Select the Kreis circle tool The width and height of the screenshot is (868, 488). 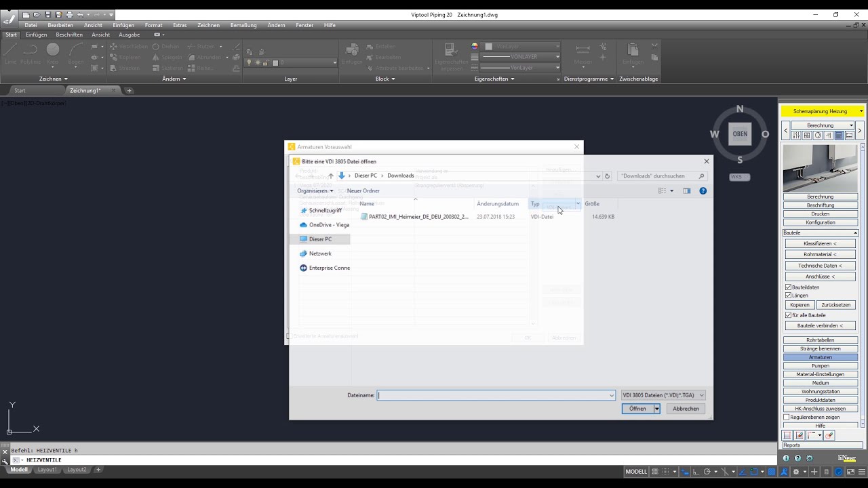pos(53,54)
